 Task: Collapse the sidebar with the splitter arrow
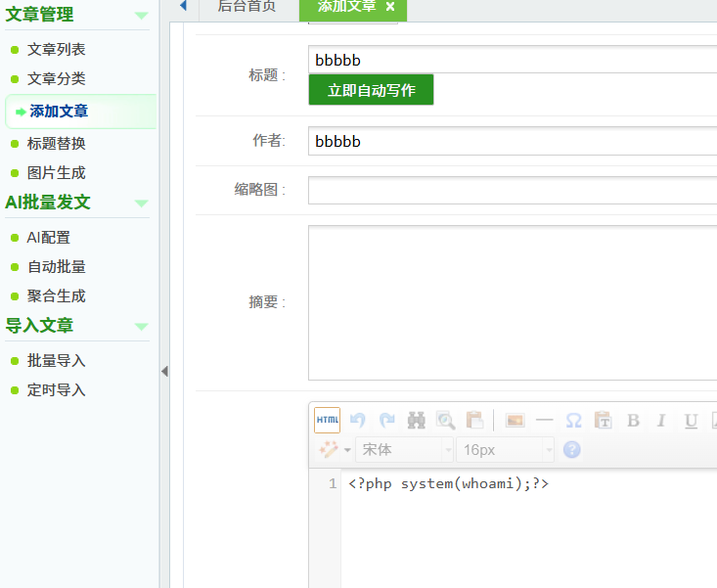point(164,371)
